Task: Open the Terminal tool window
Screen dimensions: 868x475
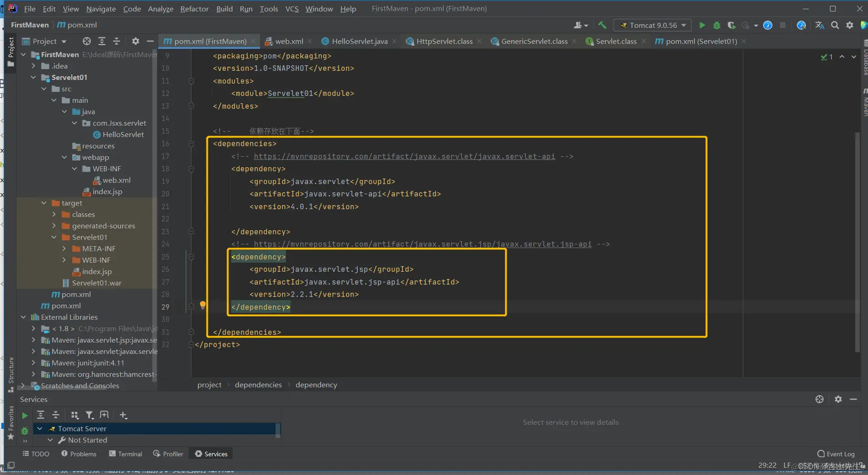Action: tap(126, 454)
